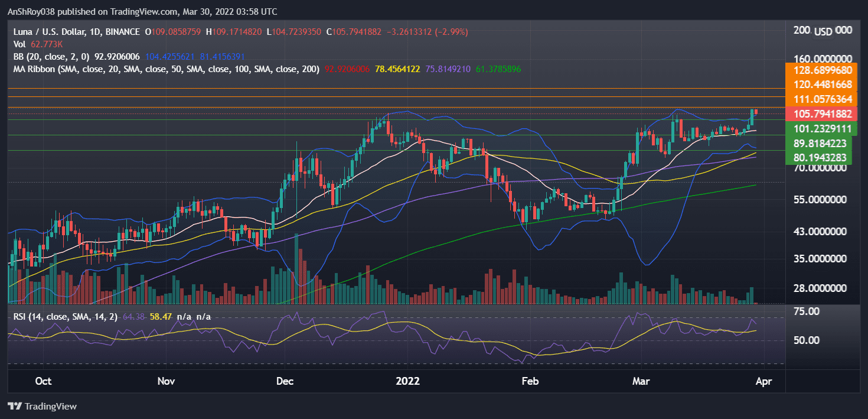
Task: Click the Apr label on the time axis
Action: (x=764, y=381)
